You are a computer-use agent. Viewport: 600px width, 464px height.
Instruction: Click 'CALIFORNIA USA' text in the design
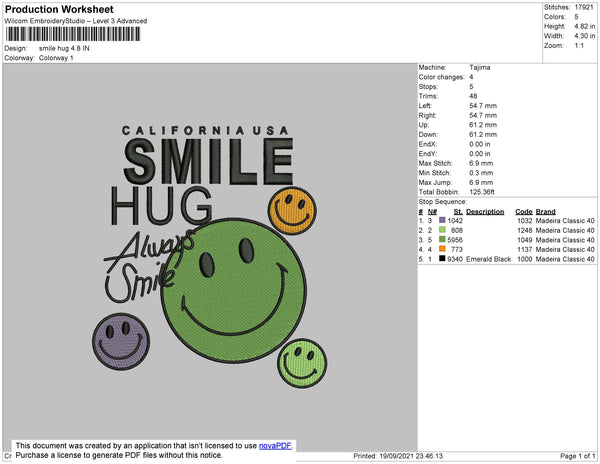[205, 131]
